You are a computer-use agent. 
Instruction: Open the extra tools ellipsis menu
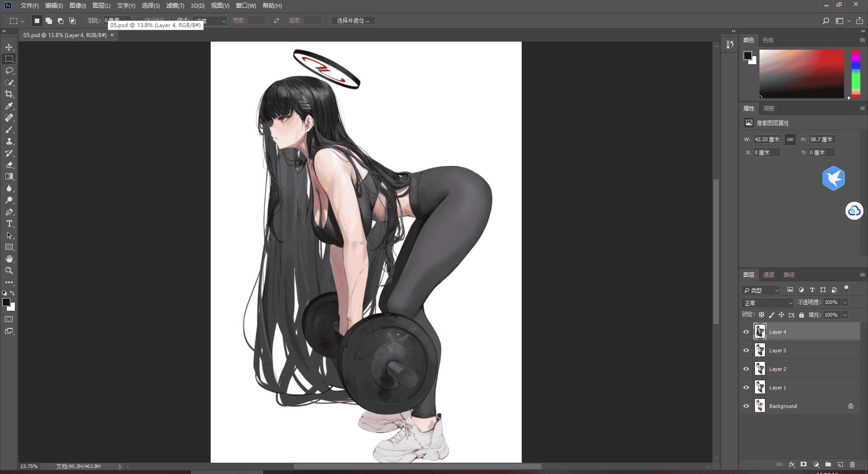click(9, 282)
